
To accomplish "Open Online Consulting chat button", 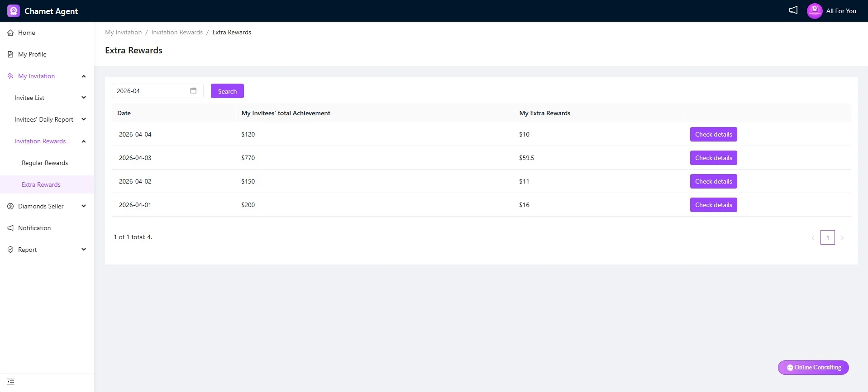I will point(813,368).
